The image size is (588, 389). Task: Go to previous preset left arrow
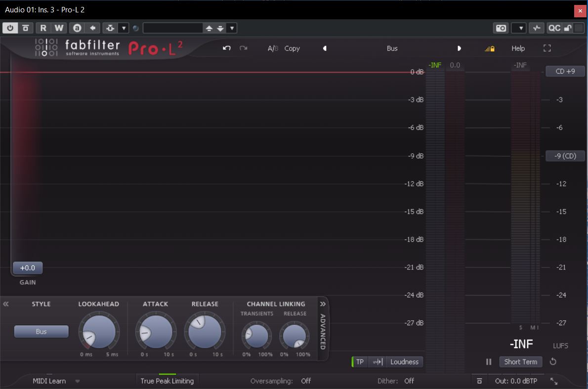pos(325,48)
